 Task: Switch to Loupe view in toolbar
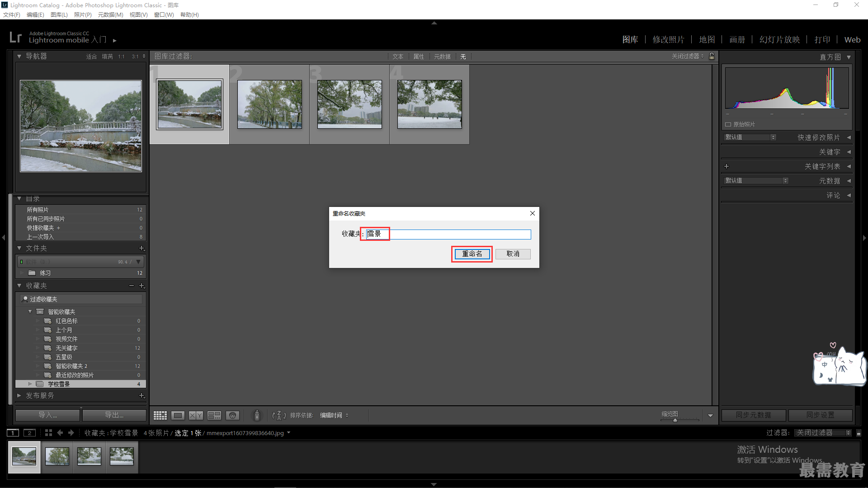click(178, 415)
